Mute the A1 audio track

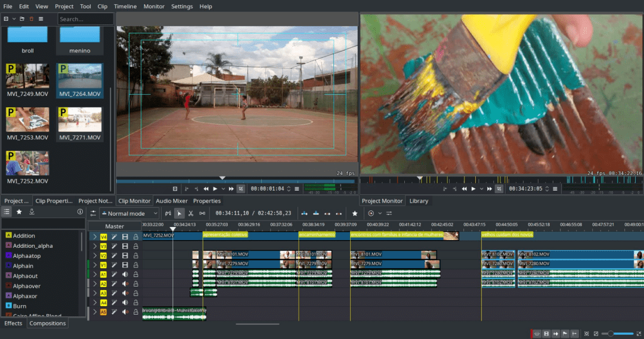point(125,275)
